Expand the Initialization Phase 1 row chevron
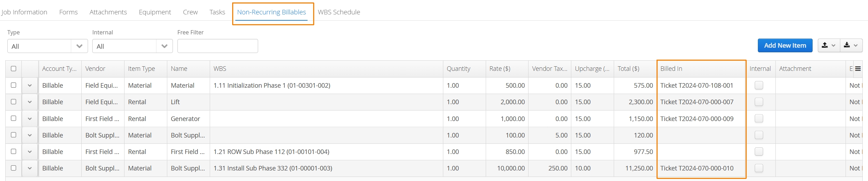 pos(30,86)
